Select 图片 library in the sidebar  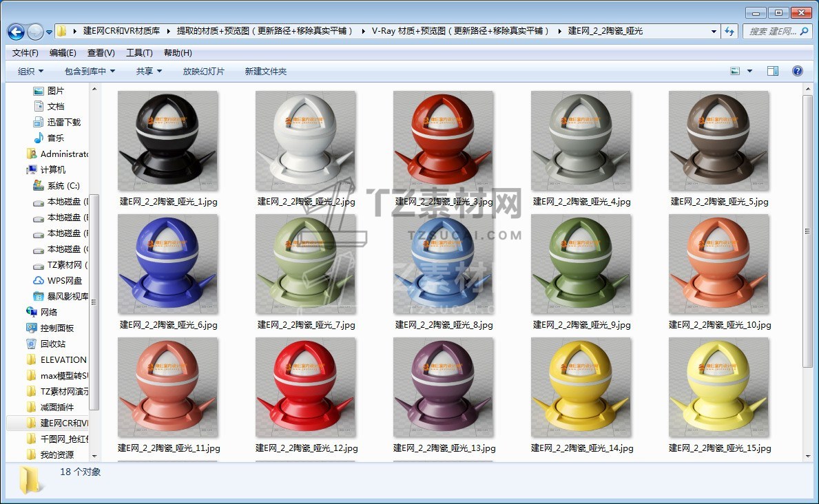(x=49, y=91)
